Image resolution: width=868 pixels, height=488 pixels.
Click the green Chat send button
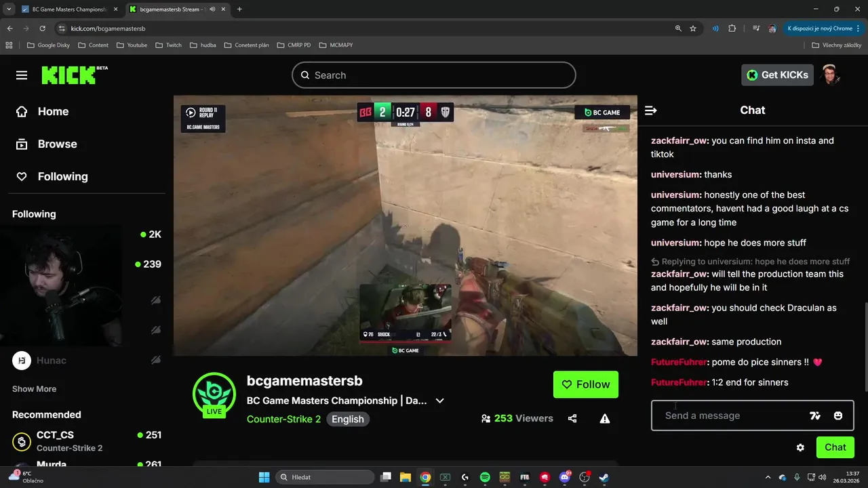click(x=835, y=447)
